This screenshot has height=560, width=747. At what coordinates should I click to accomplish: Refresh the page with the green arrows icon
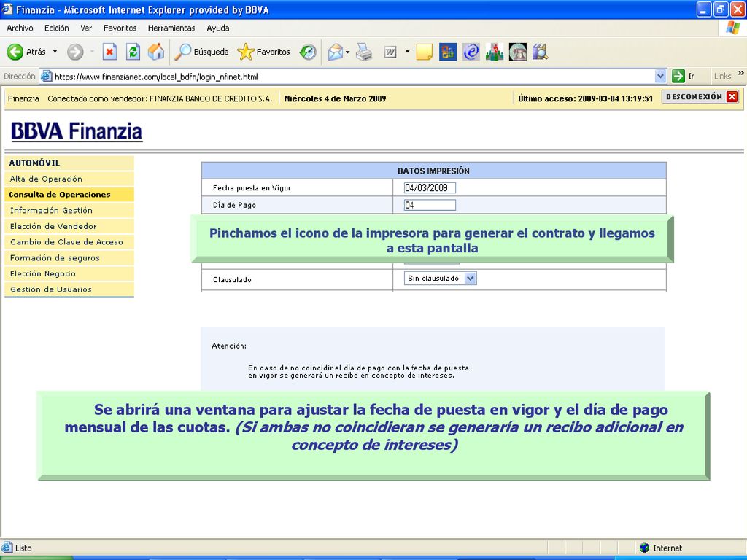click(x=133, y=52)
